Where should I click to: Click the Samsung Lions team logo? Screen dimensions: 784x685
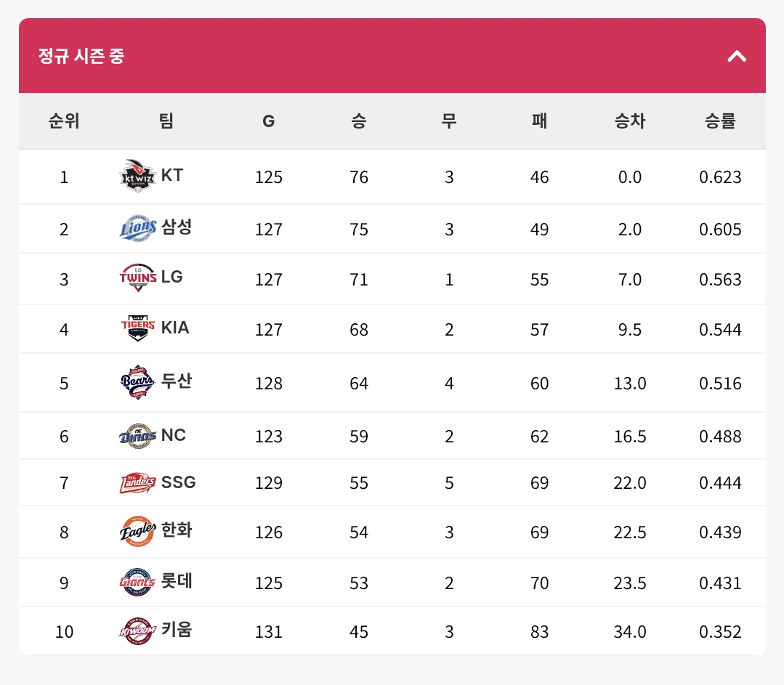click(138, 228)
